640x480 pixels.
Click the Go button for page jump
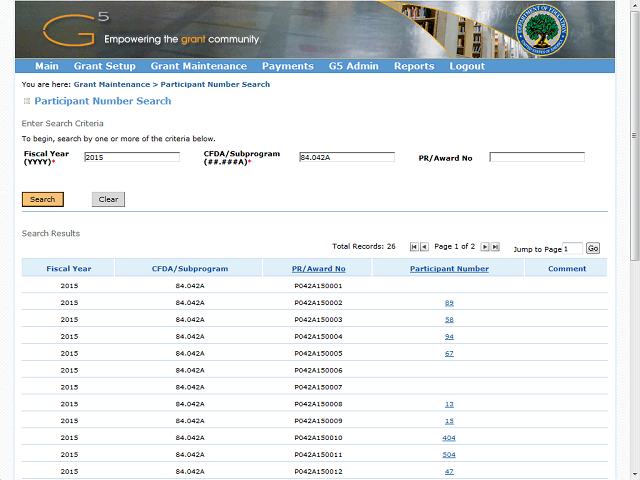[x=593, y=248]
